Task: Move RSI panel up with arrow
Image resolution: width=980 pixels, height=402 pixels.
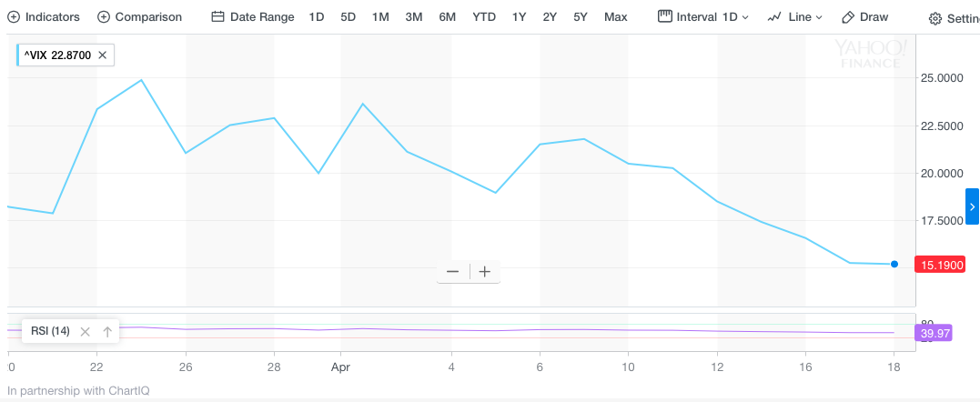Action: 107,332
